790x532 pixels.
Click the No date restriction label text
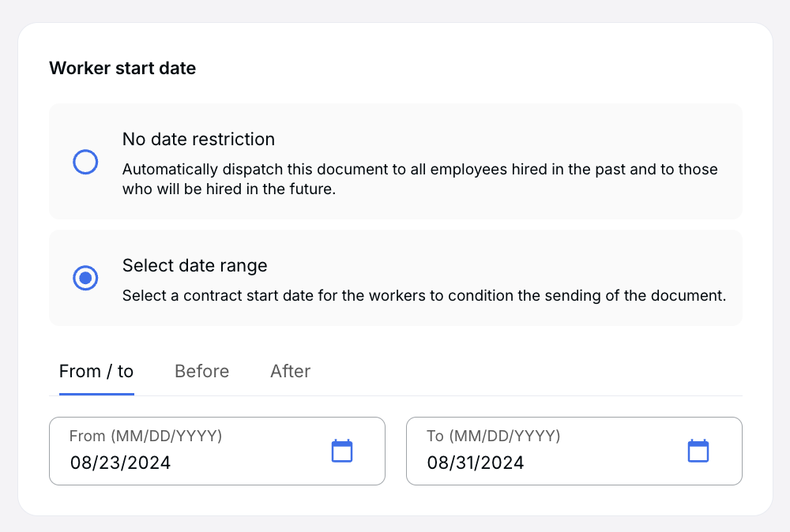[198, 139]
